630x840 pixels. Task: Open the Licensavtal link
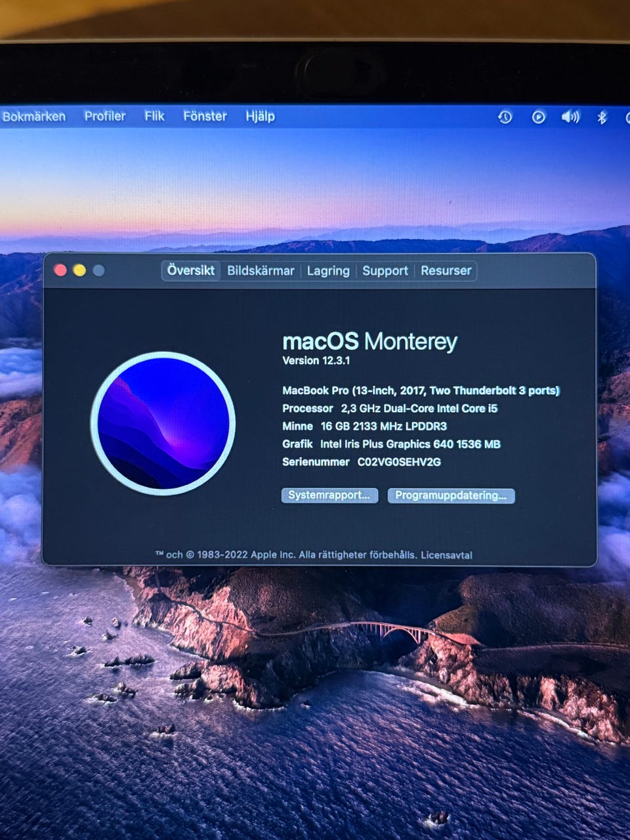pos(446,555)
